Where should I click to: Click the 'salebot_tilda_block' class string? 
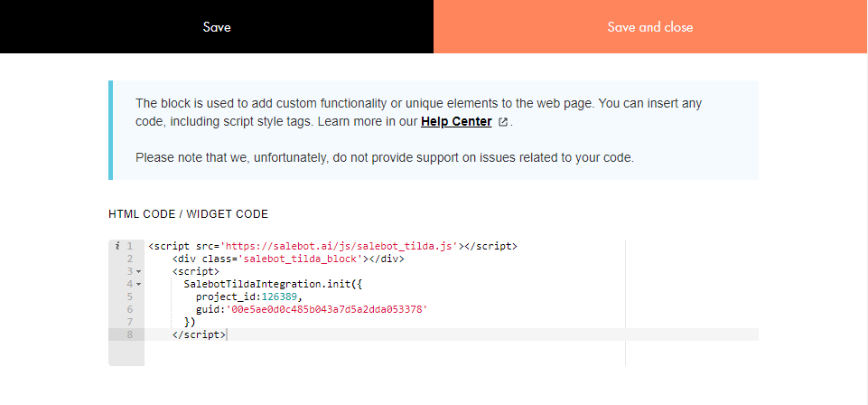301,259
